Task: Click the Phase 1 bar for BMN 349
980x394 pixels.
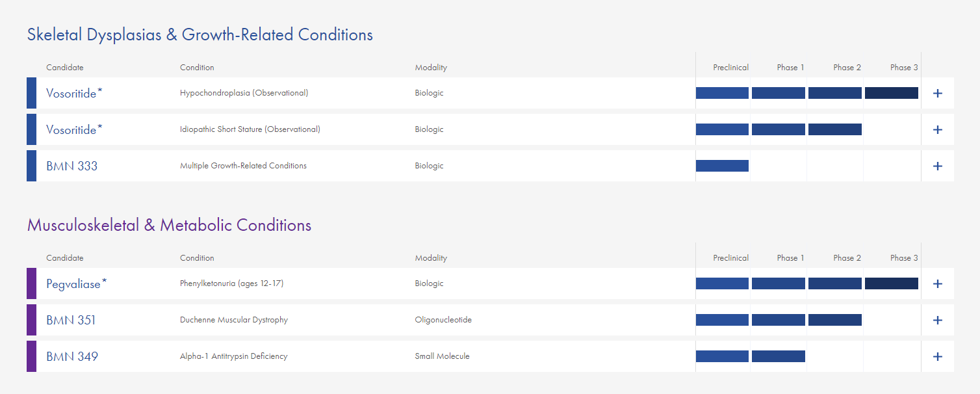Action: 778,356
